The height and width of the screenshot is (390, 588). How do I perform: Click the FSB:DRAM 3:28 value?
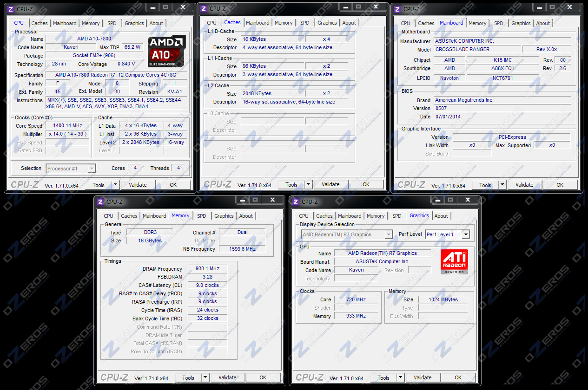(207, 277)
